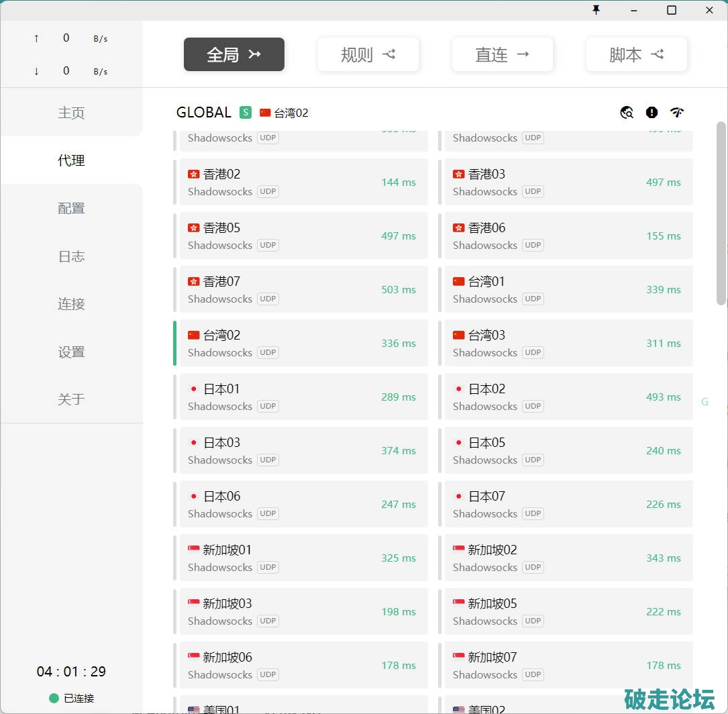Pin the window with the pushpin icon
This screenshot has width=728, height=714.
tap(596, 10)
